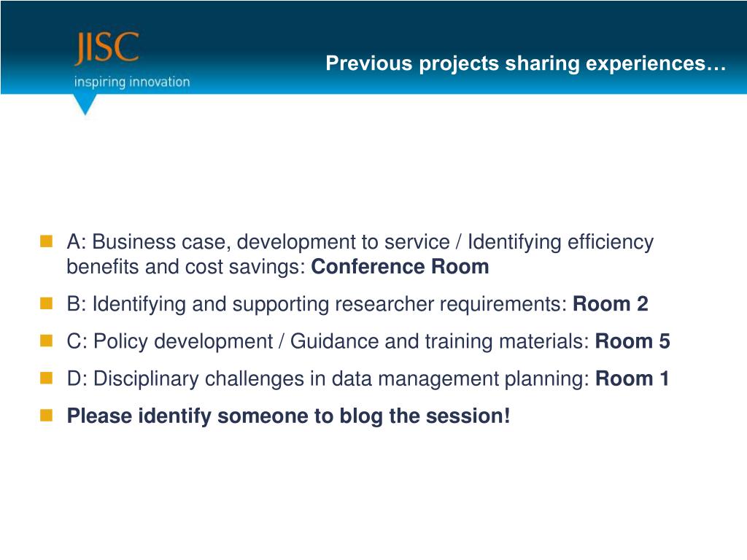747x560 pixels.
Task: Click the 'Previous projects sharing experiences…' title
Action: 526,63
